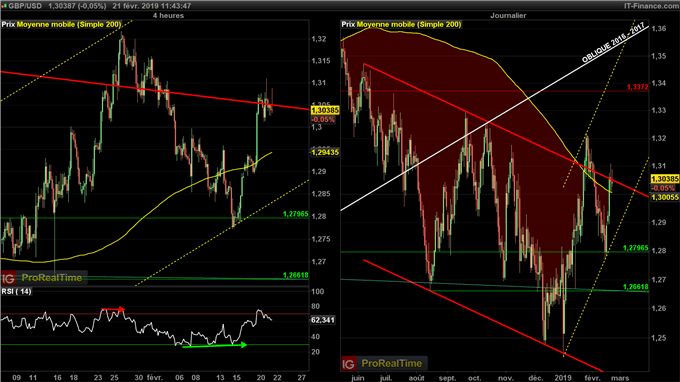Click red -0,05% tag in 4 heures chart

click(323, 120)
